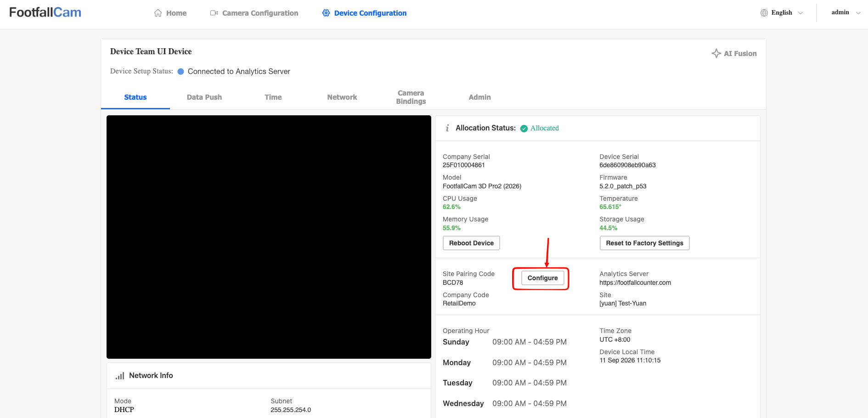This screenshot has width=868, height=418.
Task: Click the Reboot Device button
Action: tap(471, 243)
